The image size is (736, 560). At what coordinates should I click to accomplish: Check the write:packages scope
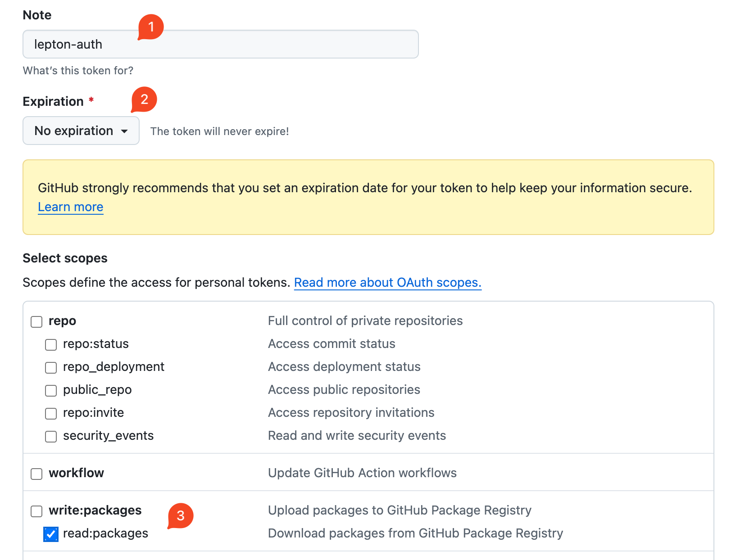click(36, 511)
